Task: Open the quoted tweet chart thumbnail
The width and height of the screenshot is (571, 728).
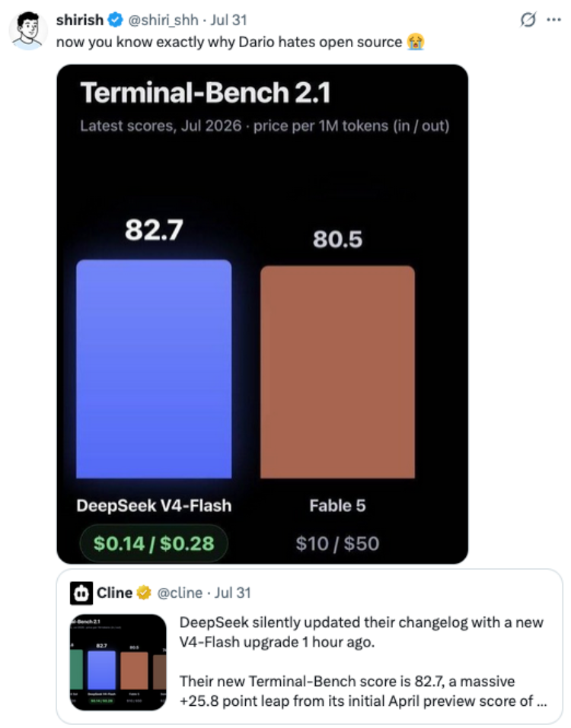Action: (x=118, y=662)
